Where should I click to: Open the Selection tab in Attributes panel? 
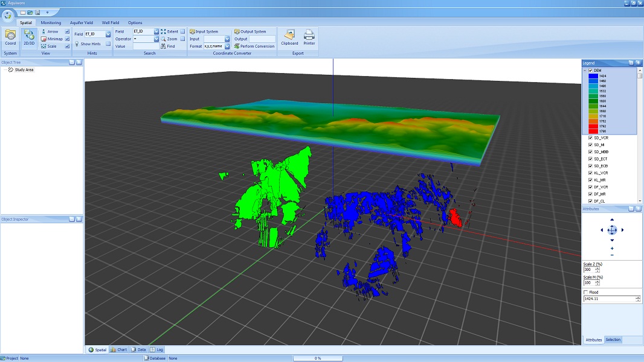pos(613,340)
